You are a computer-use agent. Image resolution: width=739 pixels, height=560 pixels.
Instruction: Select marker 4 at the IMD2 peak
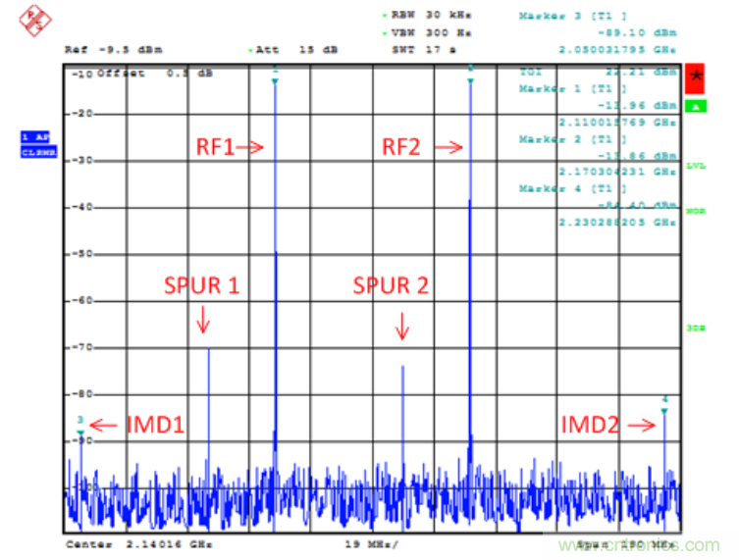click(664, 410)
